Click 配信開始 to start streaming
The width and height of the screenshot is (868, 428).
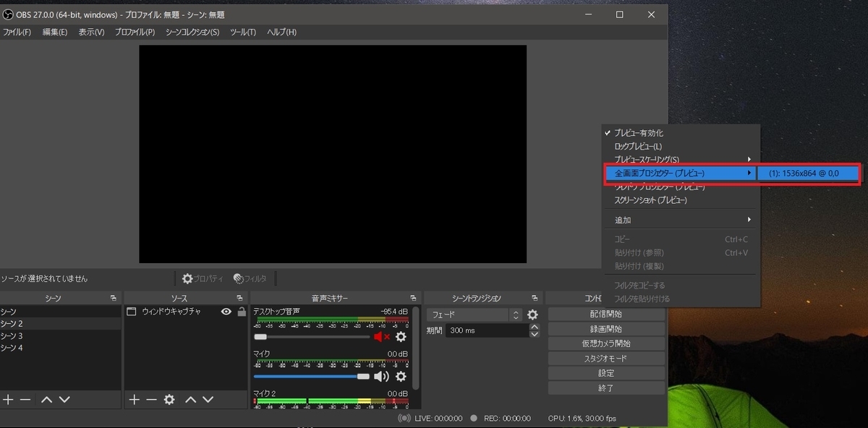[606, 314]
